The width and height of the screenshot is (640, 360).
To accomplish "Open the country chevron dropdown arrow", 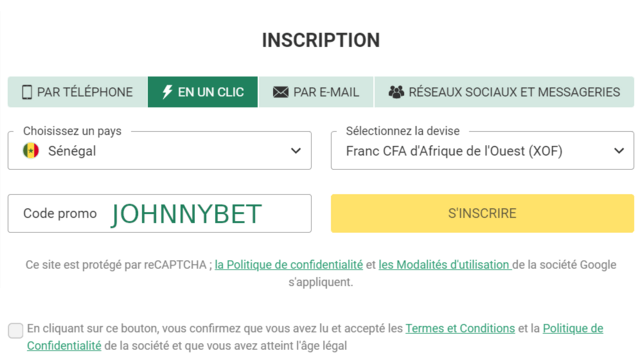I will (x=296, y=151).
